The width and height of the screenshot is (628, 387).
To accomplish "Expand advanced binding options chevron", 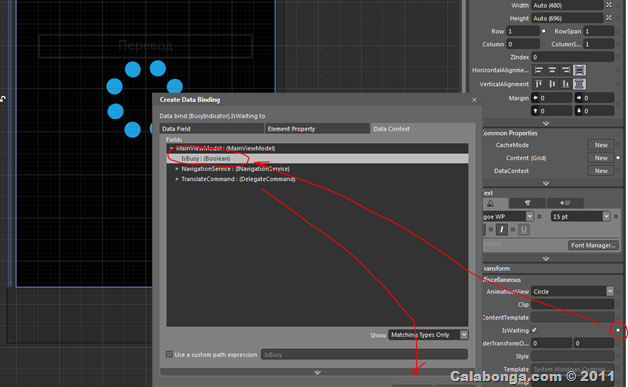I will point(317,372).
